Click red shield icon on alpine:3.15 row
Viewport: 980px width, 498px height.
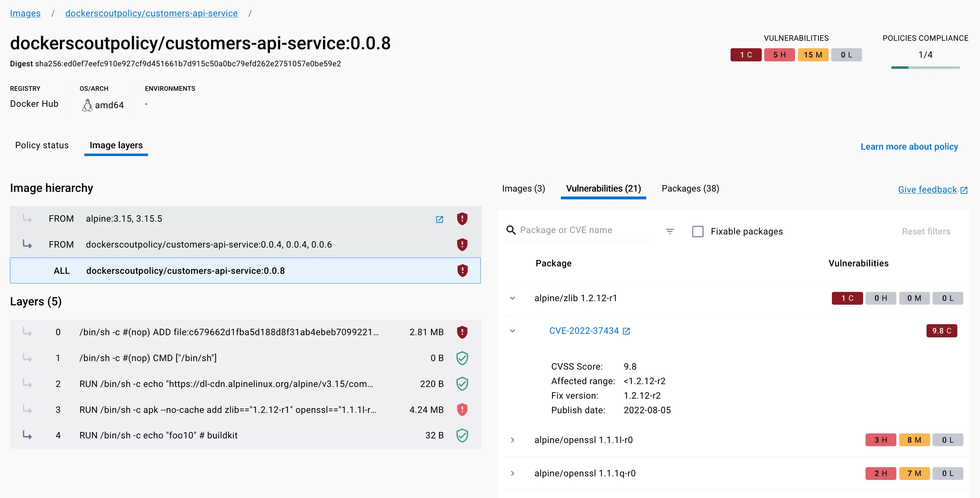pyautogui.click(x=462, y=218)
